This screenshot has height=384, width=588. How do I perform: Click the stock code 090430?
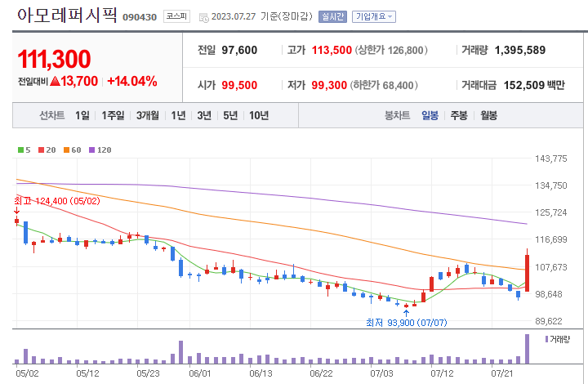140,17
